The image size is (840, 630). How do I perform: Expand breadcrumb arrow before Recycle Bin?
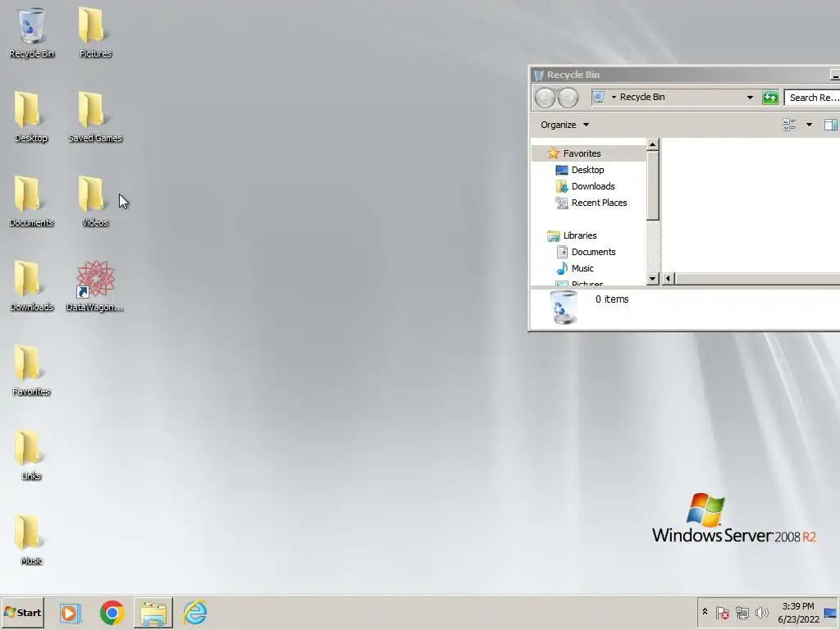(614, 98)
